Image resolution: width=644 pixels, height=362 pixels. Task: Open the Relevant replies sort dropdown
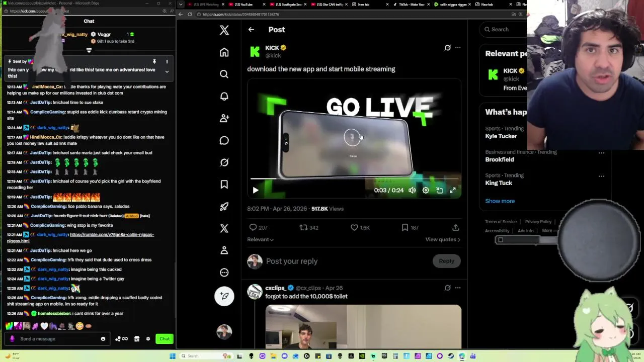260,240
